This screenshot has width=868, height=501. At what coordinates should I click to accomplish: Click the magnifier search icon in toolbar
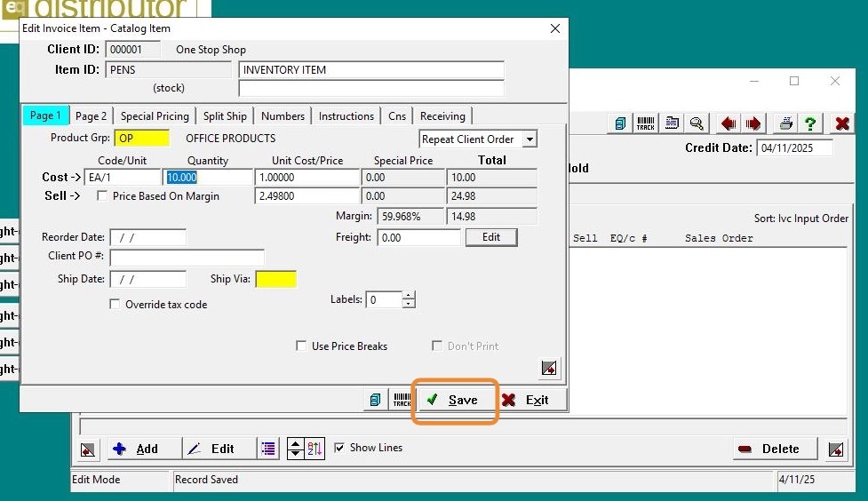pyautogui.click(x=697, y=123)
